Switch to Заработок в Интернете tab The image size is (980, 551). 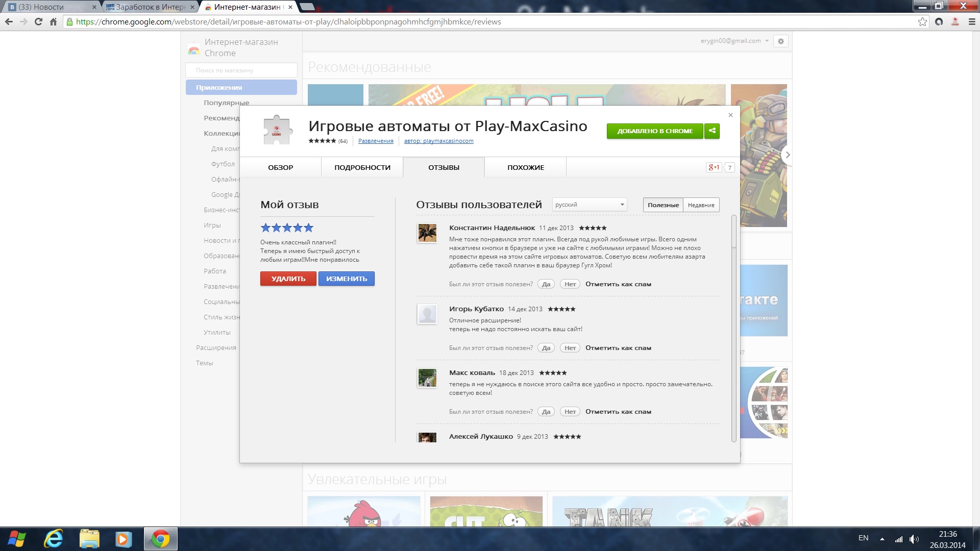coord(150,7)
